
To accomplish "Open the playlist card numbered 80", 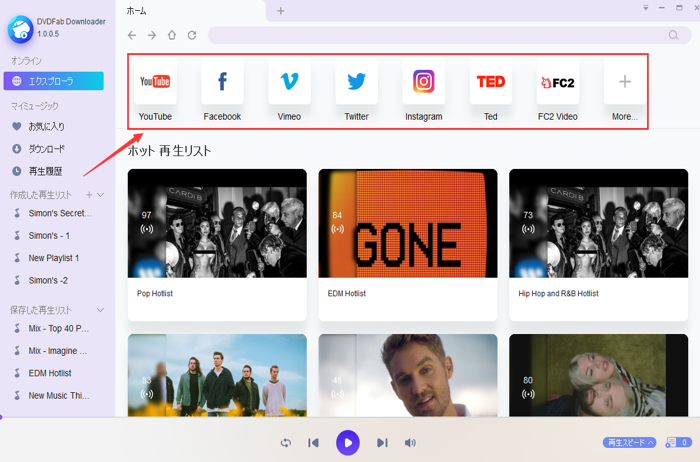I will click(x=599, y=375).
